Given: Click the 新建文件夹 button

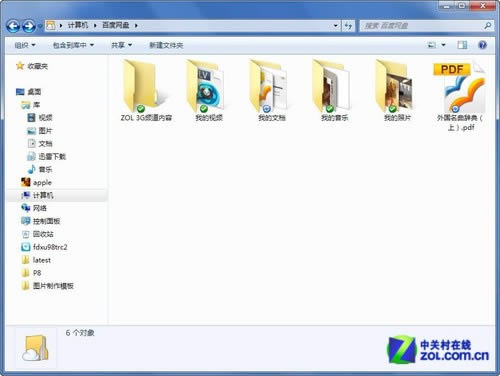Looking at the screenshot, I should [166, 45].
